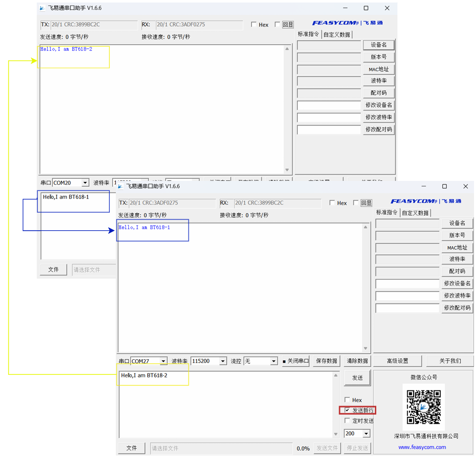Click the Feasycom logo in the COM27 window
Viewport: 476px width, 458px height.
click(425, 202)
